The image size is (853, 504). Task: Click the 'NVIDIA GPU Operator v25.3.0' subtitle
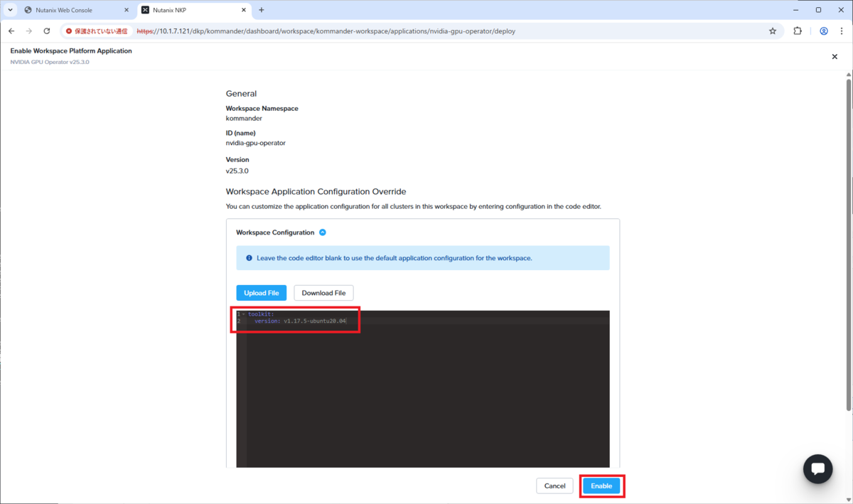click(x=50, y=62)
